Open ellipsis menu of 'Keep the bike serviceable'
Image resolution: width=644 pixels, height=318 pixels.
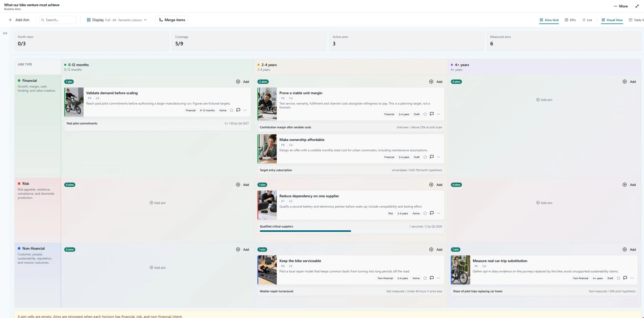(x=438, y=278)
